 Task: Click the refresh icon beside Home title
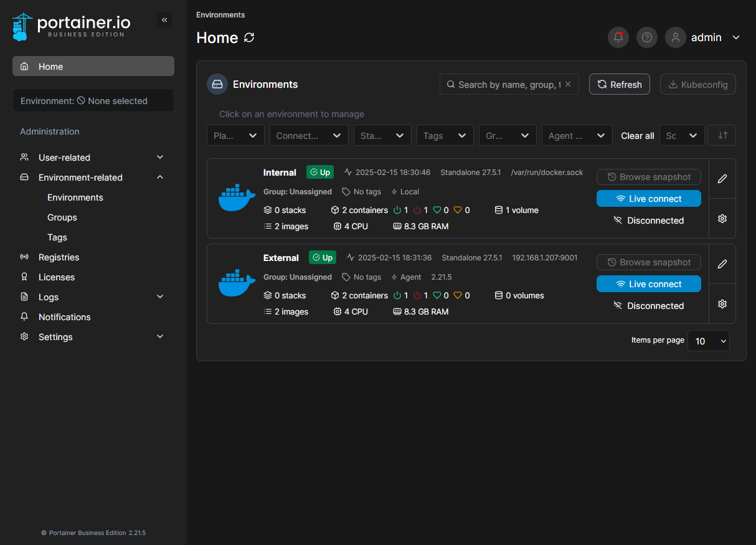(249, 37)
